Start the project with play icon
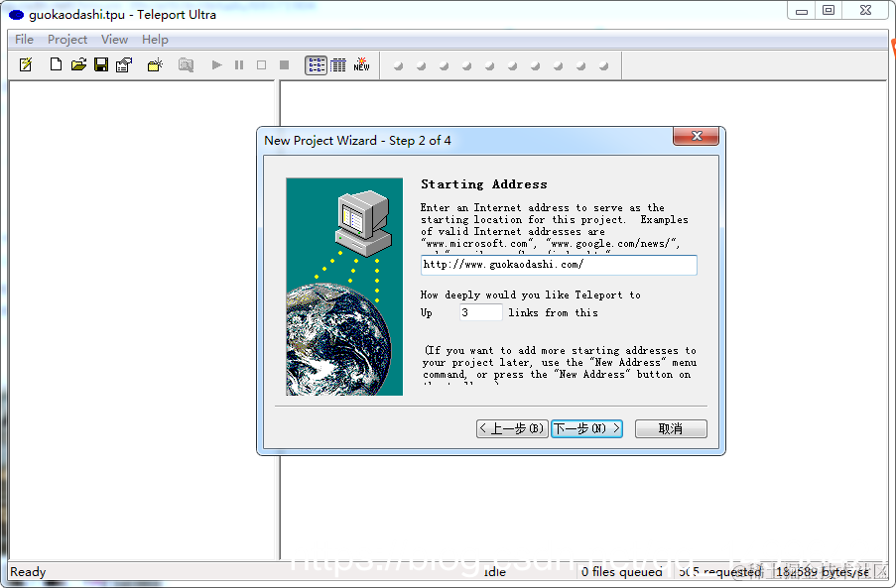 click(x=216, y=64)
